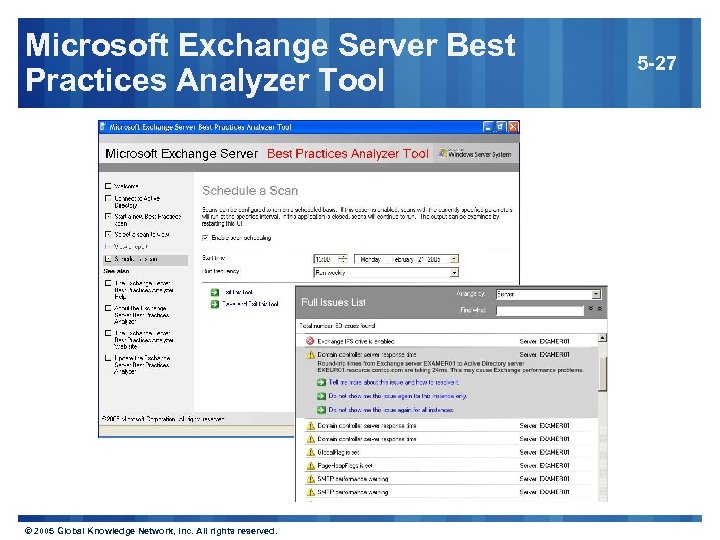720x540 pixels.
Task: Click icon beside Update the Exchange Server entry
Action: tap(108, 358)
